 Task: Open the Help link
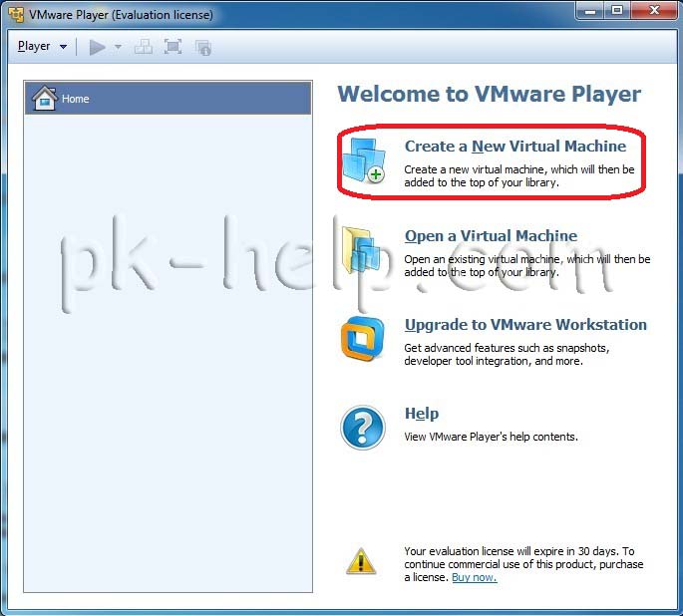[x=422, y=414]
